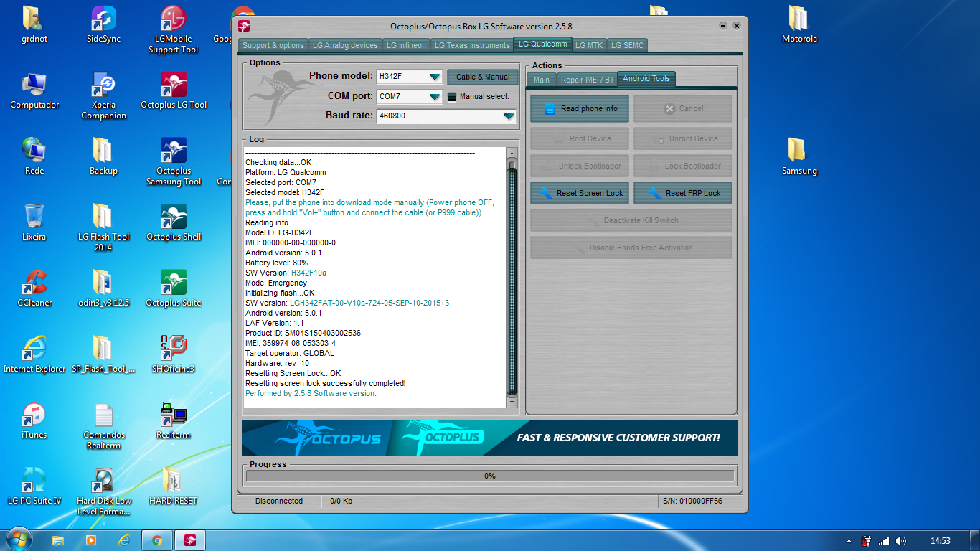Image resolution: width=980 pixels, height=551 pixels.
Task: Open the COM port dropdown
Action: [x=435, y=96]
